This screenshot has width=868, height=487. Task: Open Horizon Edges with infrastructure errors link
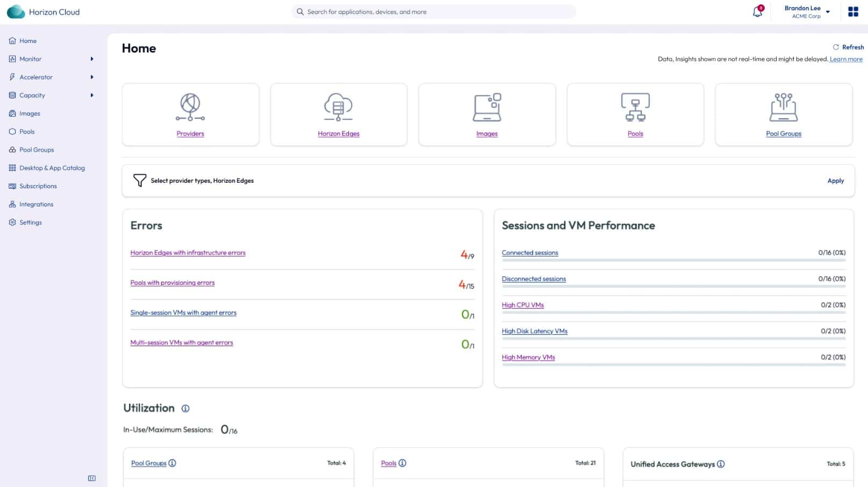coord(188,253)
